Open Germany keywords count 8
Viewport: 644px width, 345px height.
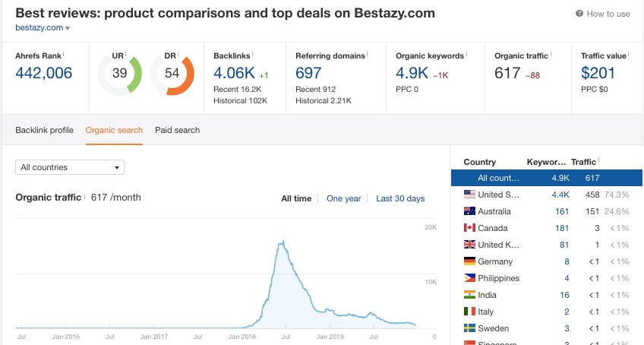[567, 262]
